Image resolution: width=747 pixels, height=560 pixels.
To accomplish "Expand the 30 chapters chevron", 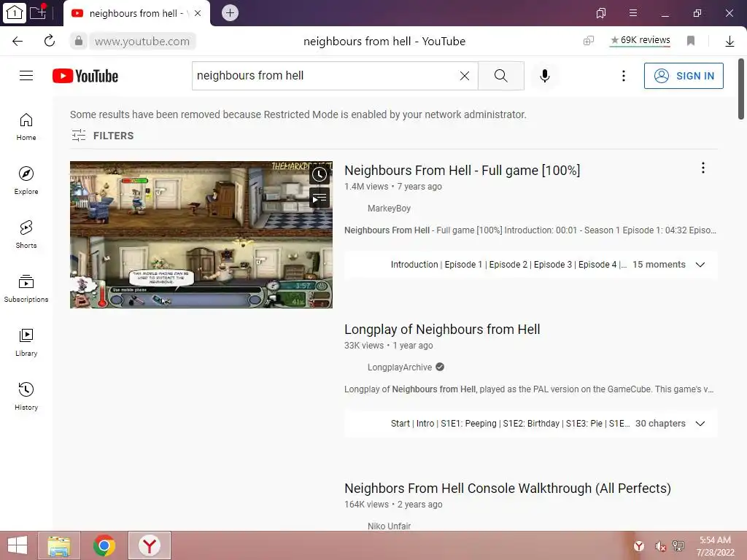I will 700,424.
